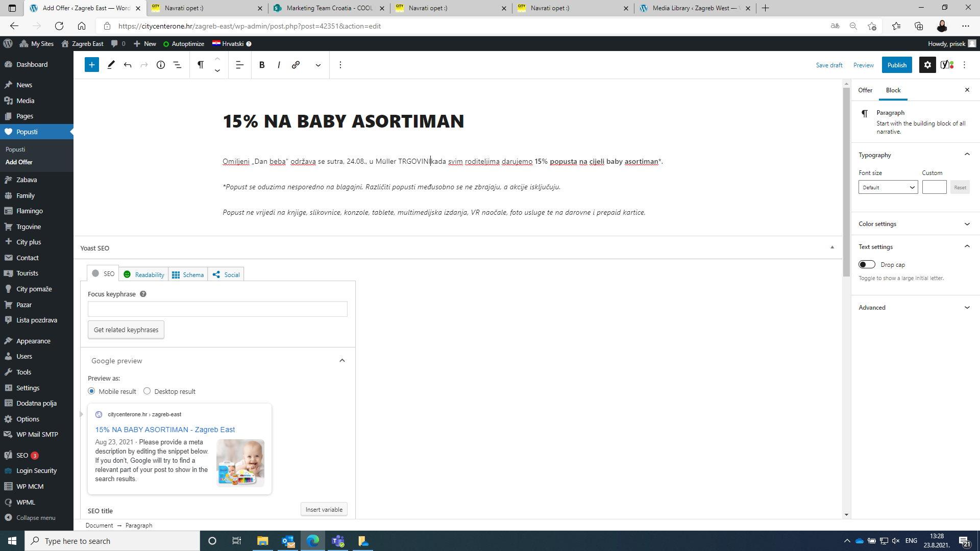
Task: Open text alignment options
Action: point(239,65)
